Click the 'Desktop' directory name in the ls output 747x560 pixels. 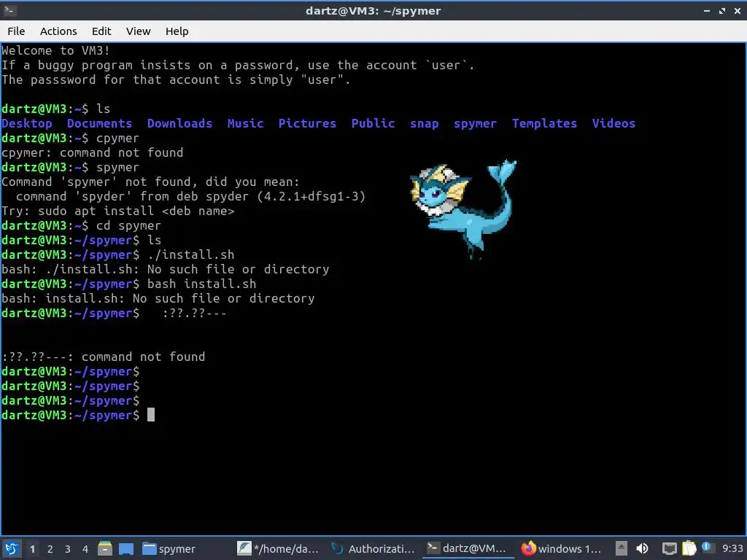[x=27, y=124]
